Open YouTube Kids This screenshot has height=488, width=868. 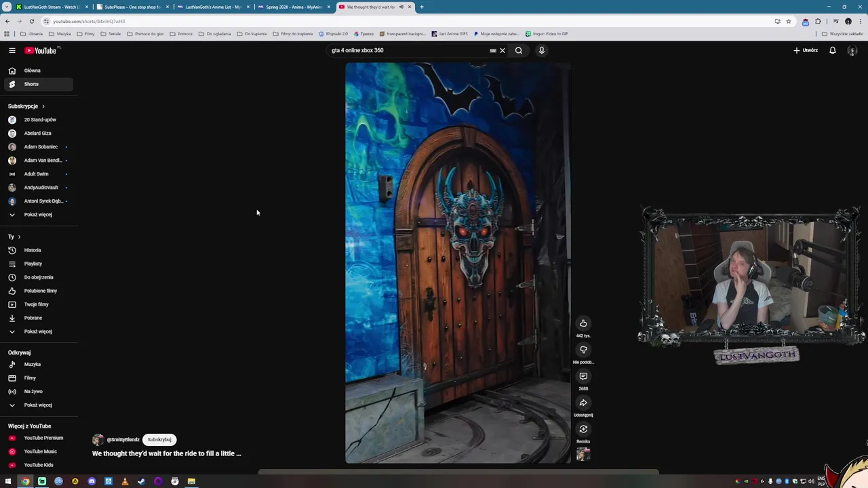pyautogui.click(x=37, y=465)
